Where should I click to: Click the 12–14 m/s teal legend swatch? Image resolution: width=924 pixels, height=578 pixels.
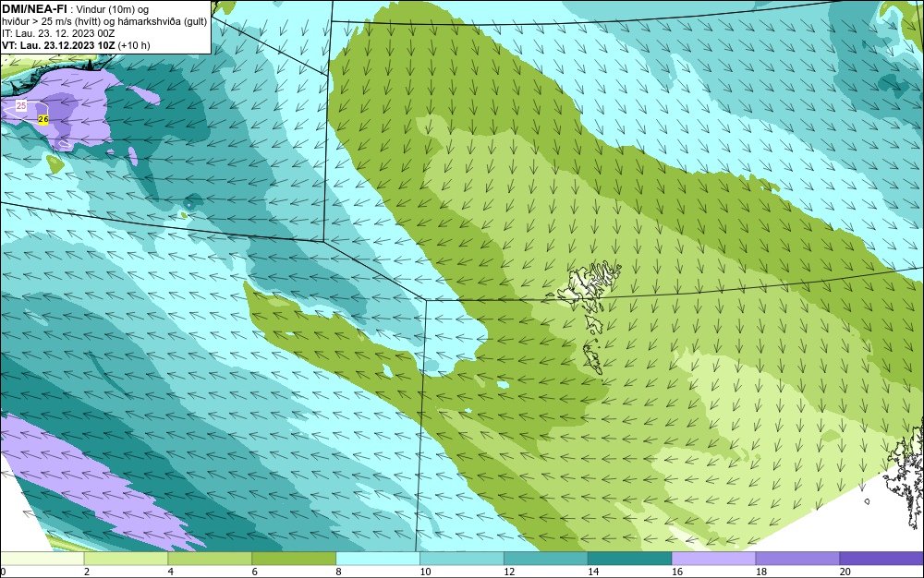546,558
